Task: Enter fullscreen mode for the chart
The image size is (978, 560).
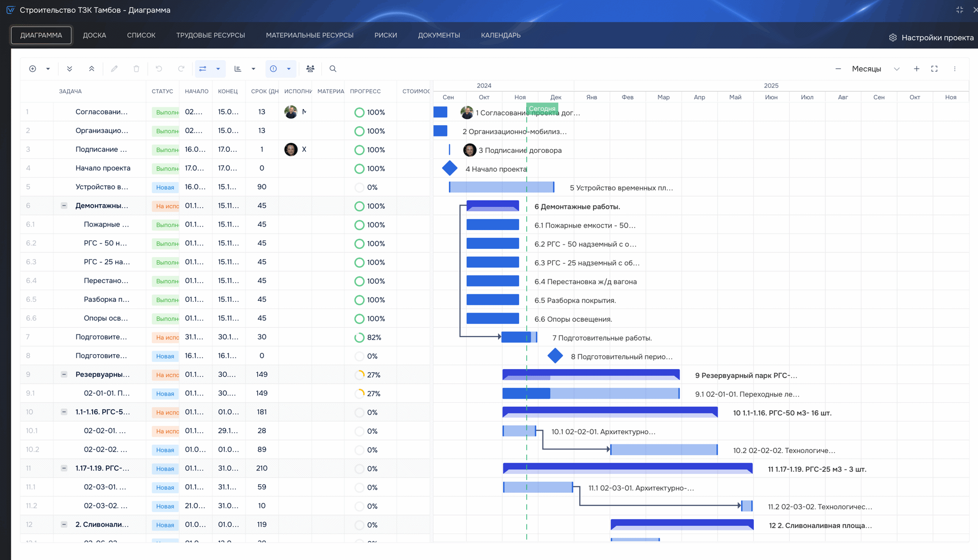Action: coord(934,69)
